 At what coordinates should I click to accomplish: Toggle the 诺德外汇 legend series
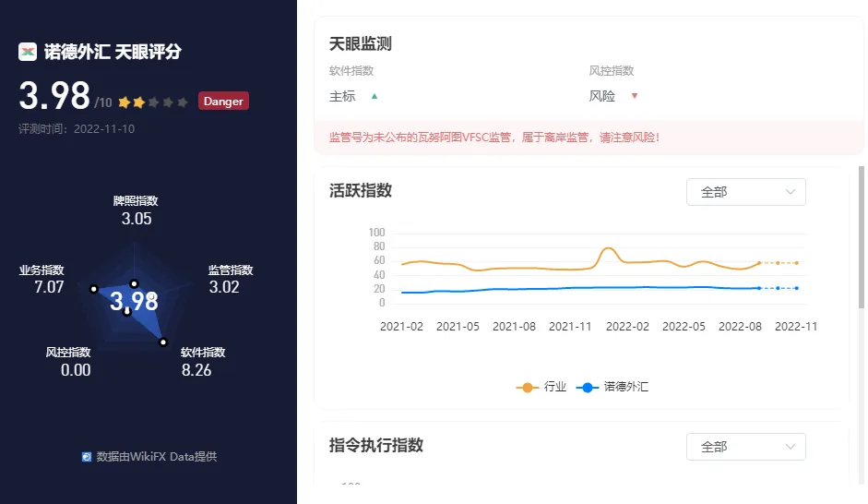(612, 387)
